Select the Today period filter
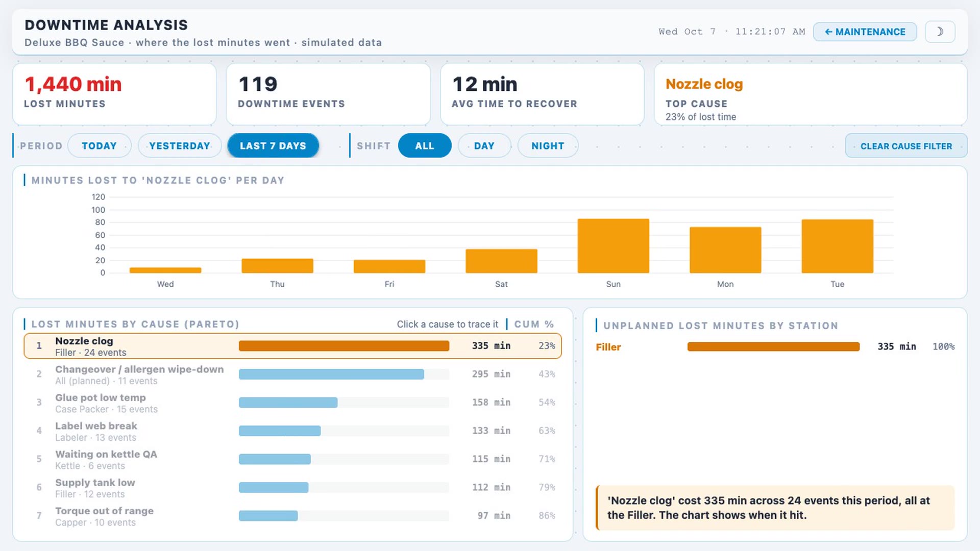The width and height of the screenshot is (980, 551). (x=99, y=146)
